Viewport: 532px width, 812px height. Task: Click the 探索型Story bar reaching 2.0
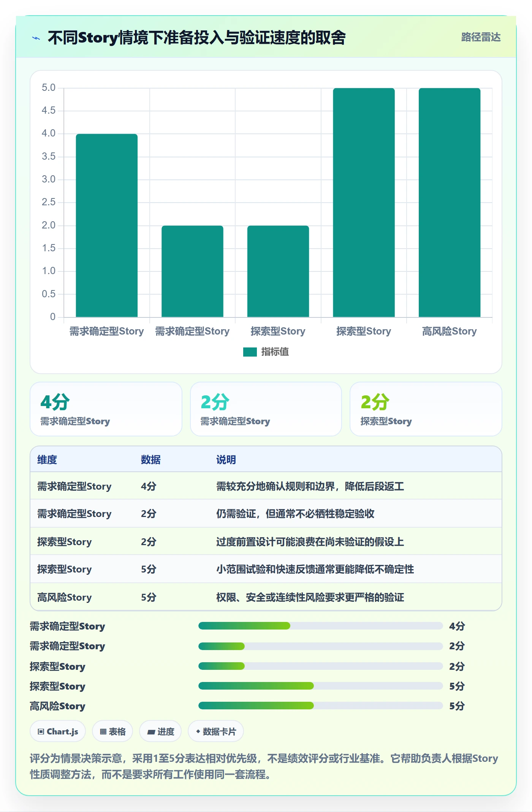[278, 271]
